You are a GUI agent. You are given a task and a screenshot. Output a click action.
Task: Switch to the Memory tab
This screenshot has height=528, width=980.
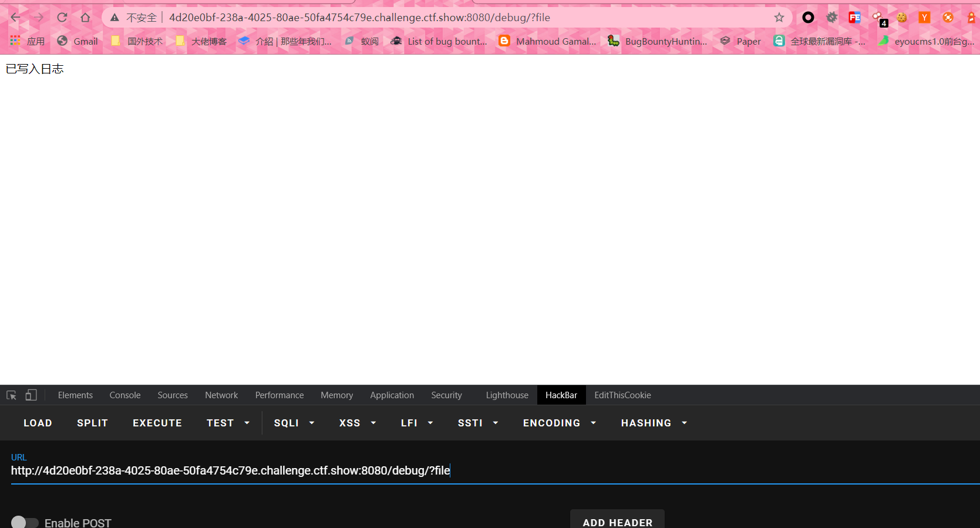(x=337, y=395)
